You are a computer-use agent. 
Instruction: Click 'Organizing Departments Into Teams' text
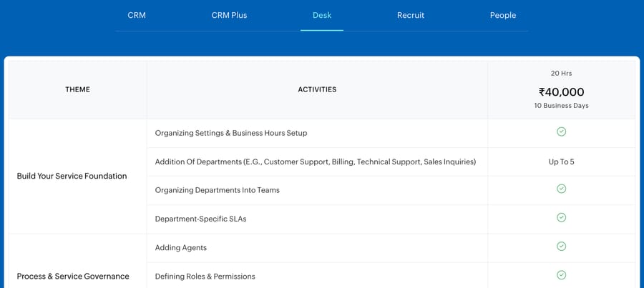click(x=218, y=190)
